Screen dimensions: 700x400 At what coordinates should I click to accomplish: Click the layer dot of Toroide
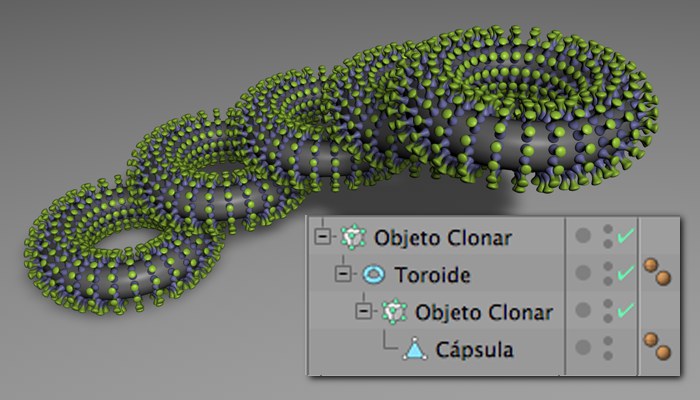coord(583,273)
